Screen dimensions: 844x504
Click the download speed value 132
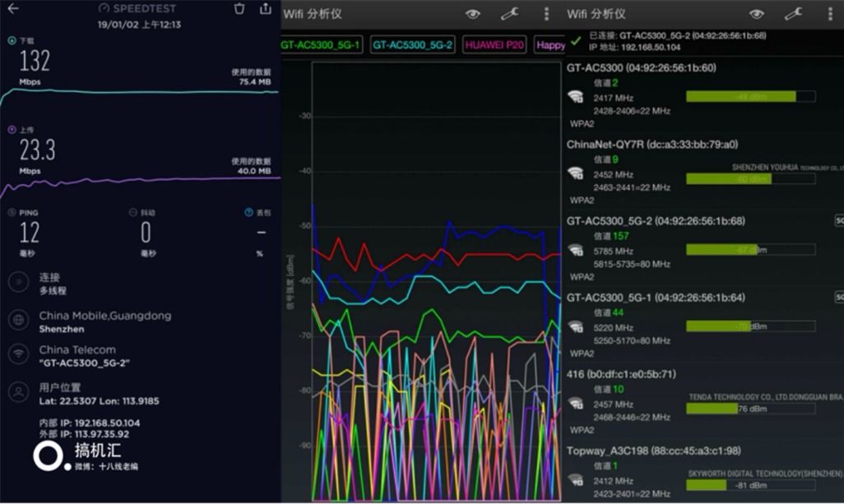(35, 61)
